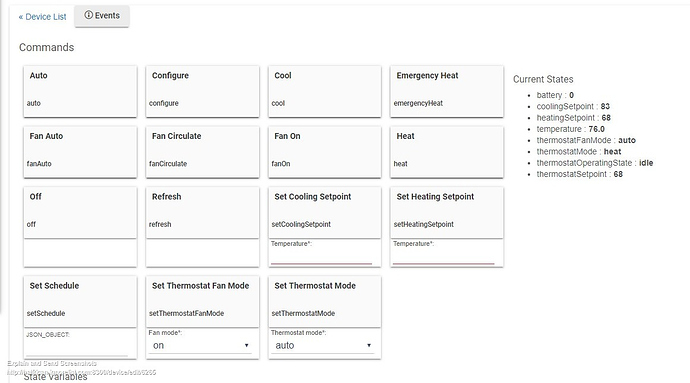This screenshot has height=383, width=690.
Task: Focus the heating setpoint Temperature field
Action: tap(444, 257)
